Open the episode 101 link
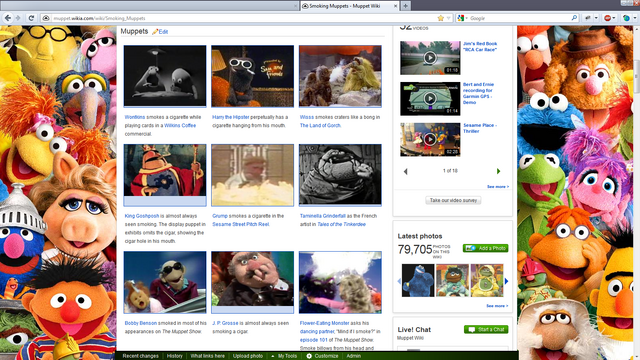 pos(313,340)
